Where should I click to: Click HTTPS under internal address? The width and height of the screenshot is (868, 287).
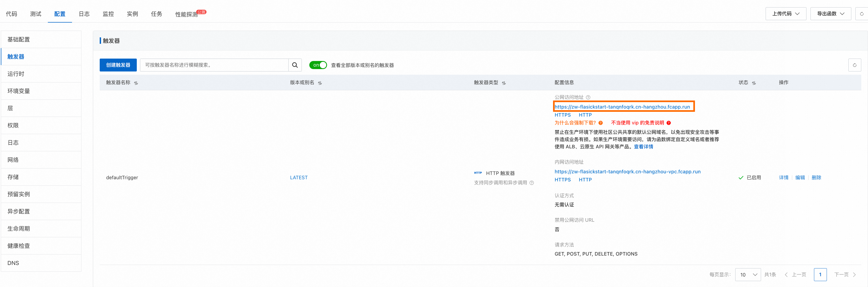tap(563, 180)
